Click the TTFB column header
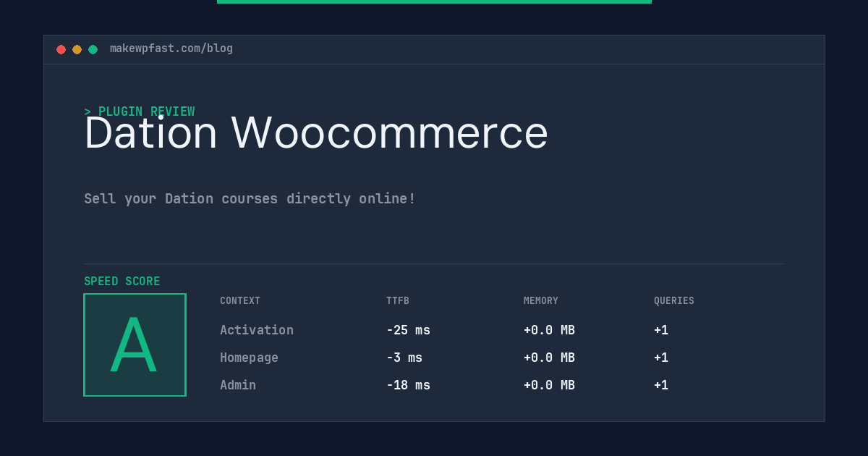The height and width of the screenshot is (456, 868). pyautogui.click(x=398, y=301)
